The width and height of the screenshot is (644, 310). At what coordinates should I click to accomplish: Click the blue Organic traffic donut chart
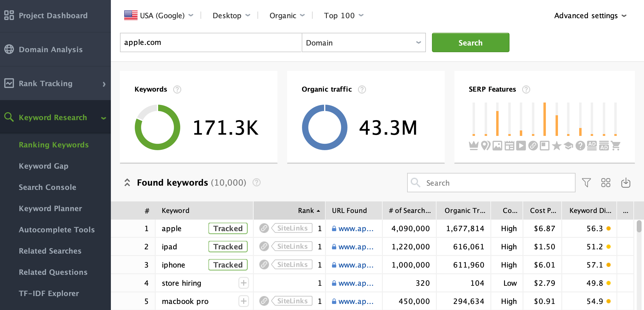(x=325, y=127)
